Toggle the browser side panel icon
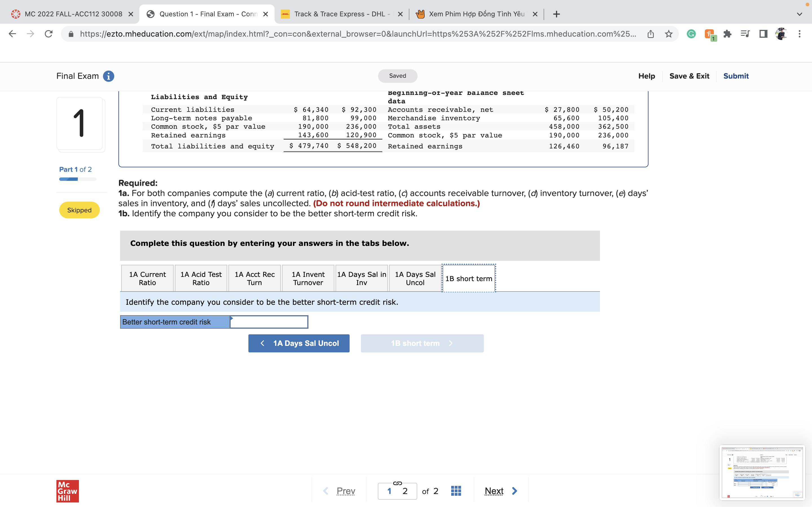The width and height of the screenshot is (812, 507). 763,34
